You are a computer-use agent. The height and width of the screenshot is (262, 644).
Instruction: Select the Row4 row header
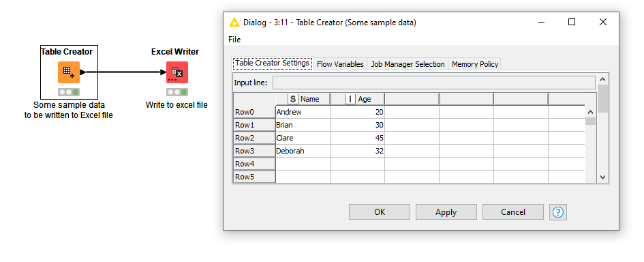point(255,164)
